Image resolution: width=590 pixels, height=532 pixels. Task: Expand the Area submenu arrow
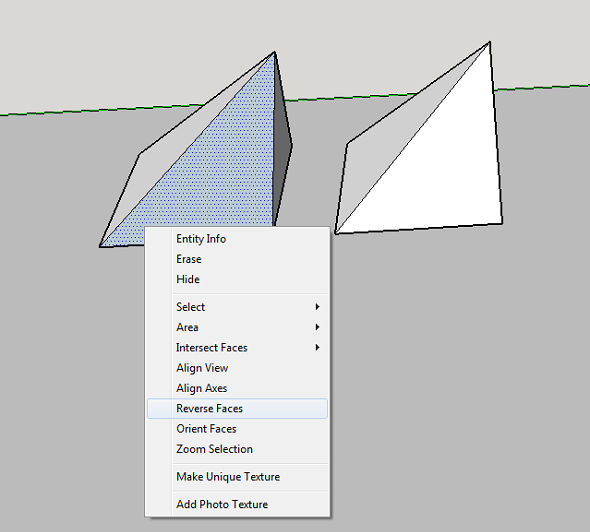[318, 327]
